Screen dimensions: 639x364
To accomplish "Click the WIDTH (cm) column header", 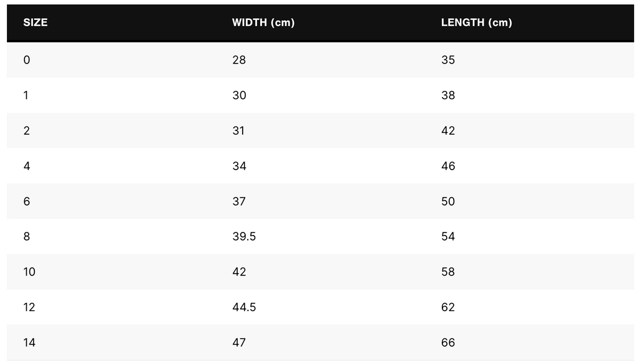I will [x=263, y=22].
